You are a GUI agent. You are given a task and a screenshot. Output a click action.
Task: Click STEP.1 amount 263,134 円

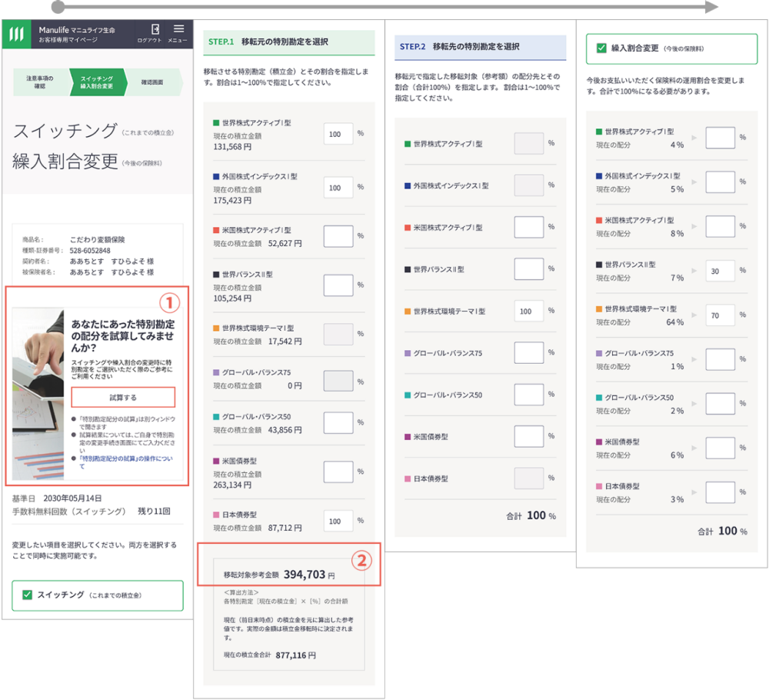[232, 485]
